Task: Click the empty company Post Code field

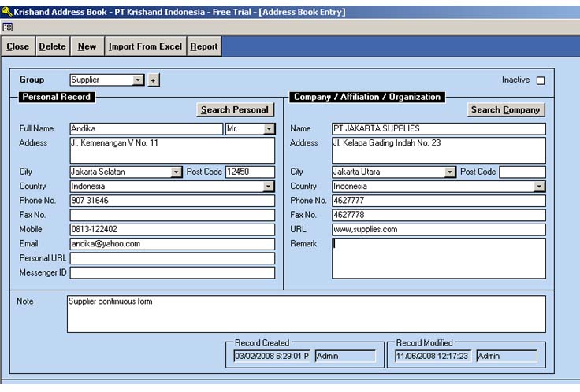Action: 522,172
